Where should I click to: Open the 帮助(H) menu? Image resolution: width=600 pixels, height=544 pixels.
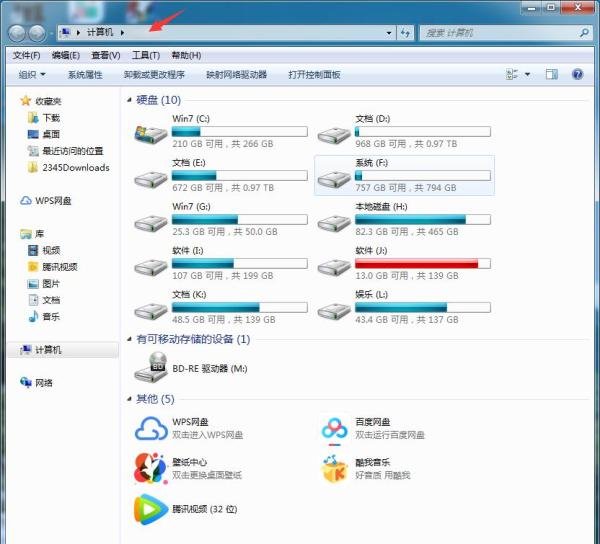[x=186, y=55]
